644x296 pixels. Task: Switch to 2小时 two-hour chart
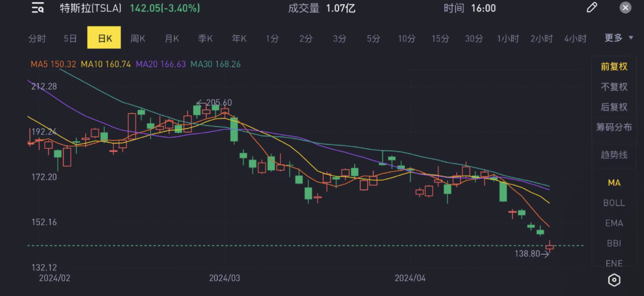(x=541, y=38)
